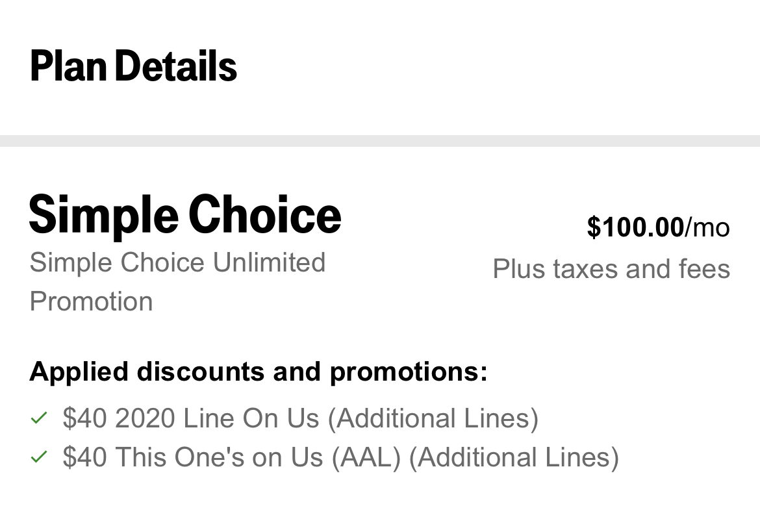Click (Additional Lines) in the 2020 Line On Us row
This screenshot has width=760, height=532.
[433, 418]
